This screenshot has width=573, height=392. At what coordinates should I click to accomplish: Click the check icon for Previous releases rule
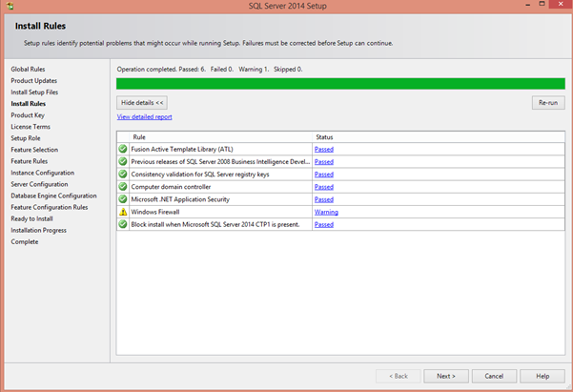[123, 161]
